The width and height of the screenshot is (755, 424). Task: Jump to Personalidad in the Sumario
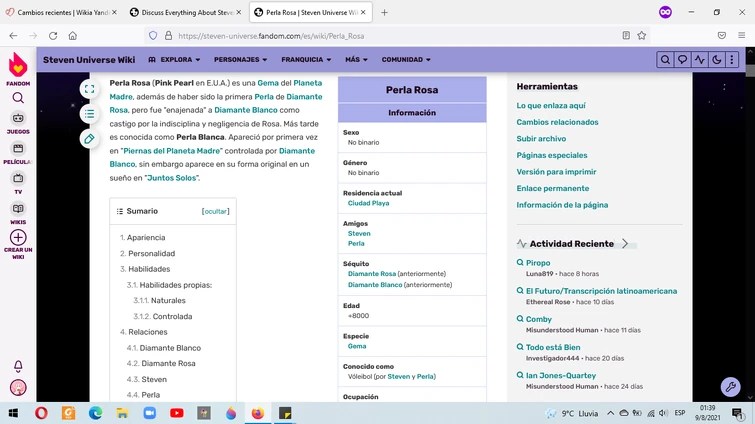click(151, 254)
